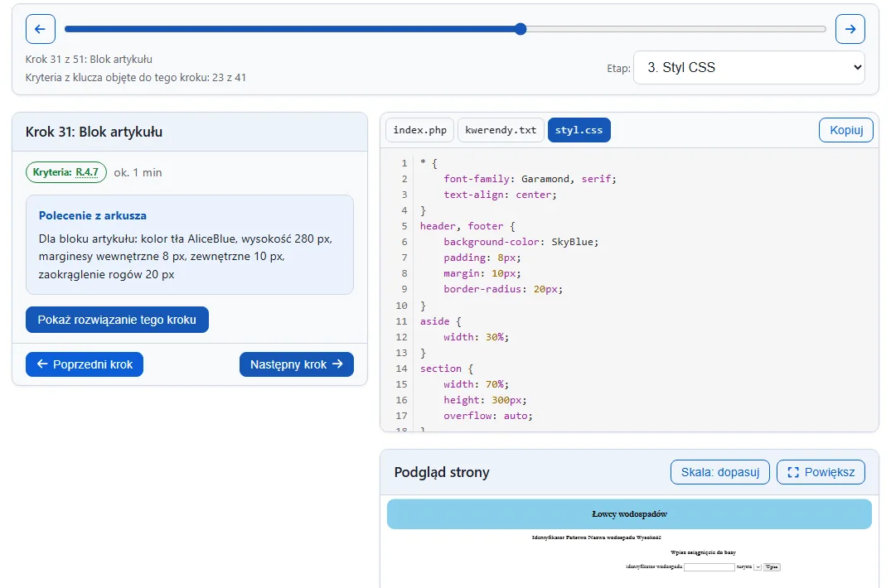This screenshot has width=891, height=588.
Task: Go back using the top left arrow button
Action: (41, 29)
